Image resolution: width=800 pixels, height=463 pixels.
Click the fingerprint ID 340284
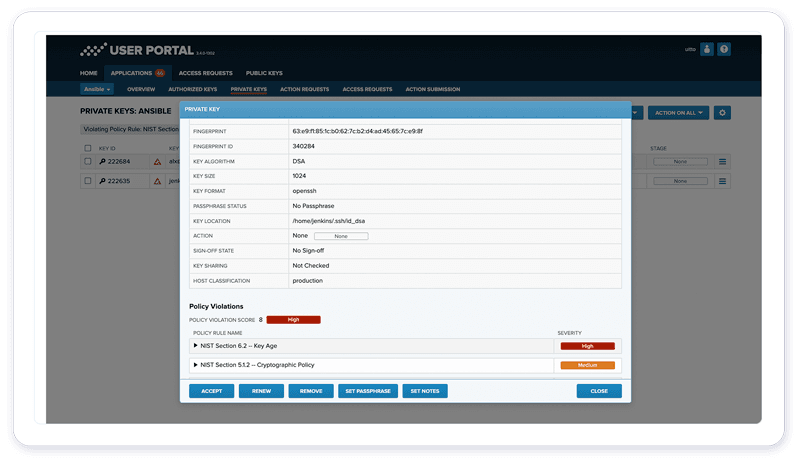point(303,146)
